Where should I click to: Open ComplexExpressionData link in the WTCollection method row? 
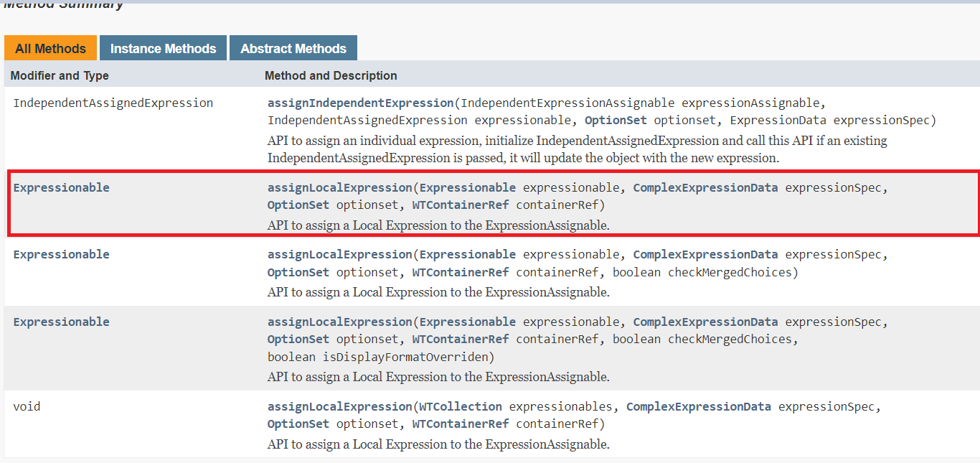699,406
